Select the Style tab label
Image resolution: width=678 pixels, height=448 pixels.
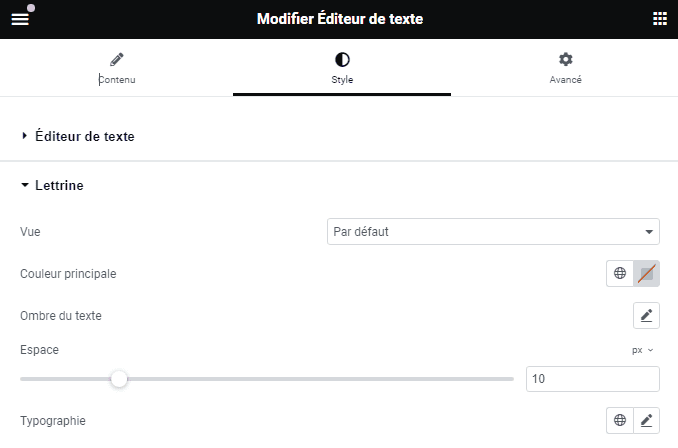tap(342, 79)
